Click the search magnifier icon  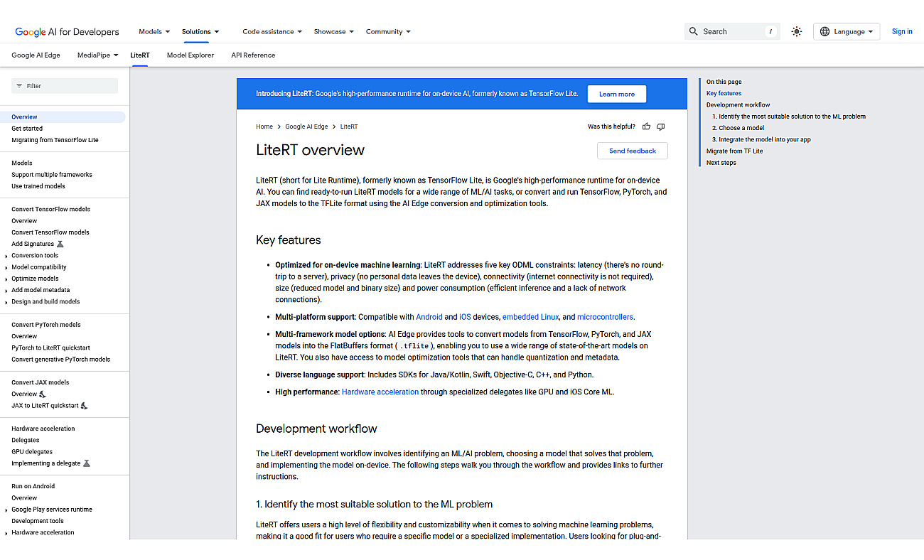pyautogui.click(x=694, y=31)
